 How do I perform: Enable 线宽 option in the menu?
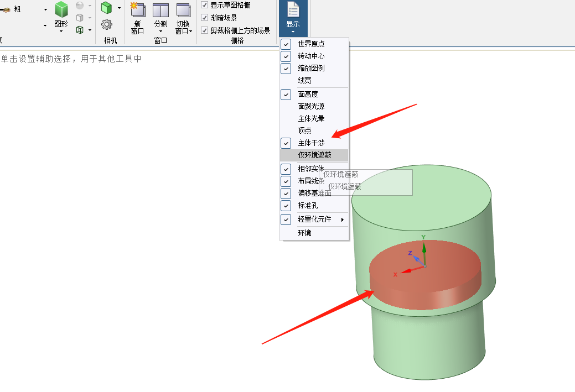point(304,80)
